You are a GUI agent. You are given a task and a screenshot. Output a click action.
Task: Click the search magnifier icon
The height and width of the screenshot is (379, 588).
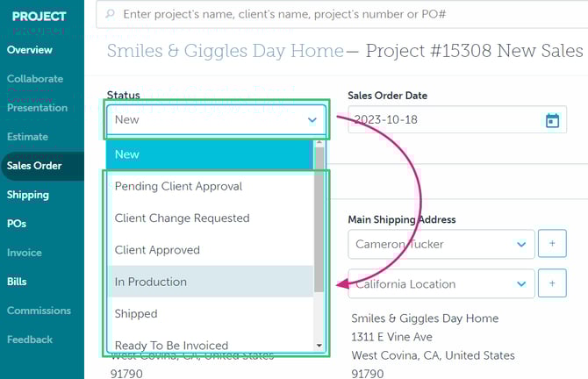click(x=110, y=15)
